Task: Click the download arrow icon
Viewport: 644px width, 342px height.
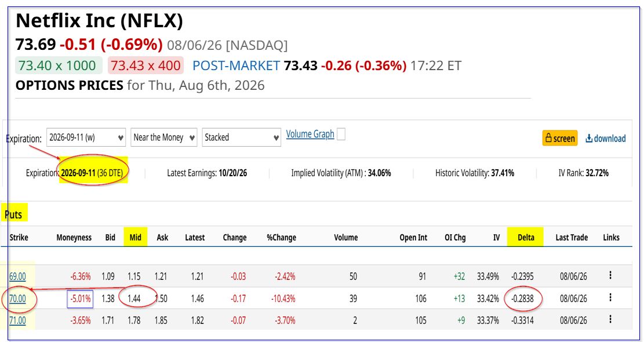Action: point(588,139)
